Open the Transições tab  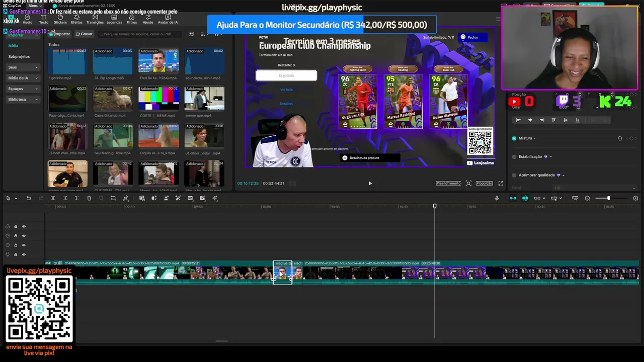(x=95, y=20)
